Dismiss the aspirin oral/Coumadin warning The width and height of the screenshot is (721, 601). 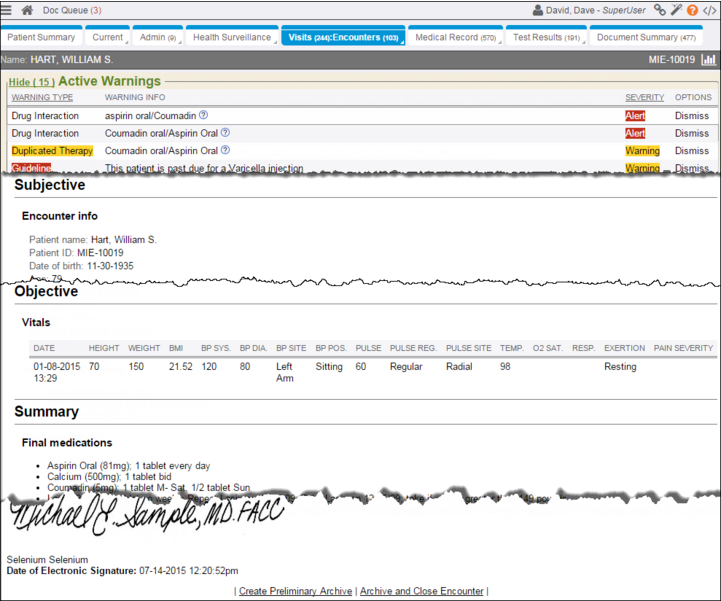tap(692, 115)
